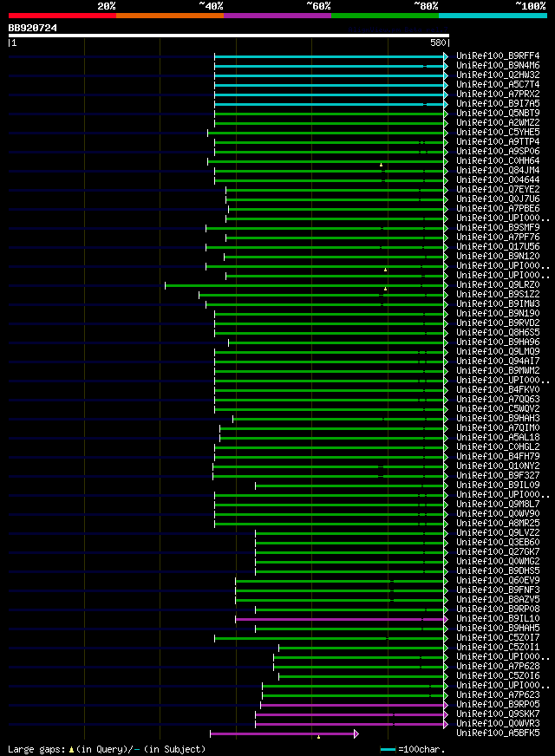Select hit label UniRef100_B4FKV0
The width and height of the screenshot is (555, 756).
(498, 389)
